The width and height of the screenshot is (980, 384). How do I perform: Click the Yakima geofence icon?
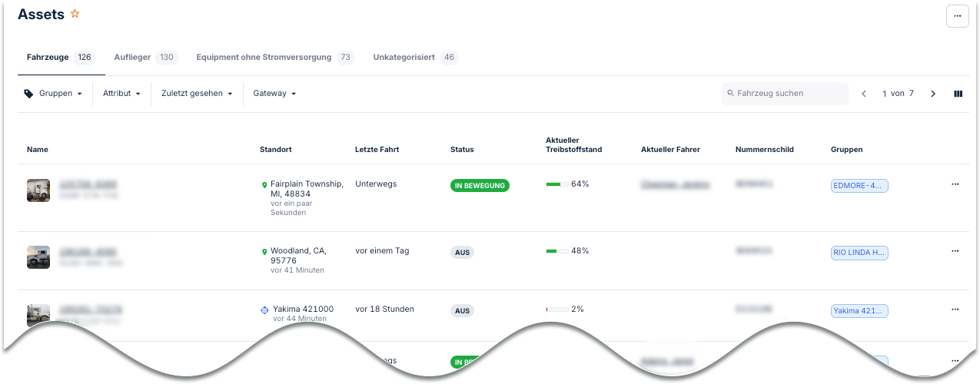[265, 310]
